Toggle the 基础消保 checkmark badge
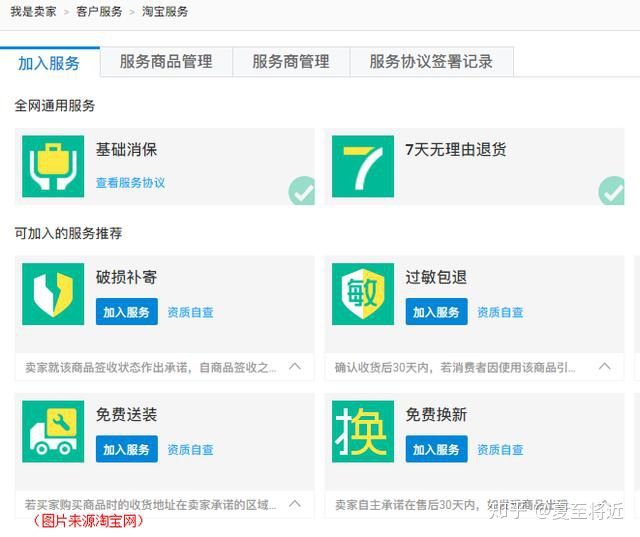The height and width of the screenshot is (537, 640). [301, 190]
